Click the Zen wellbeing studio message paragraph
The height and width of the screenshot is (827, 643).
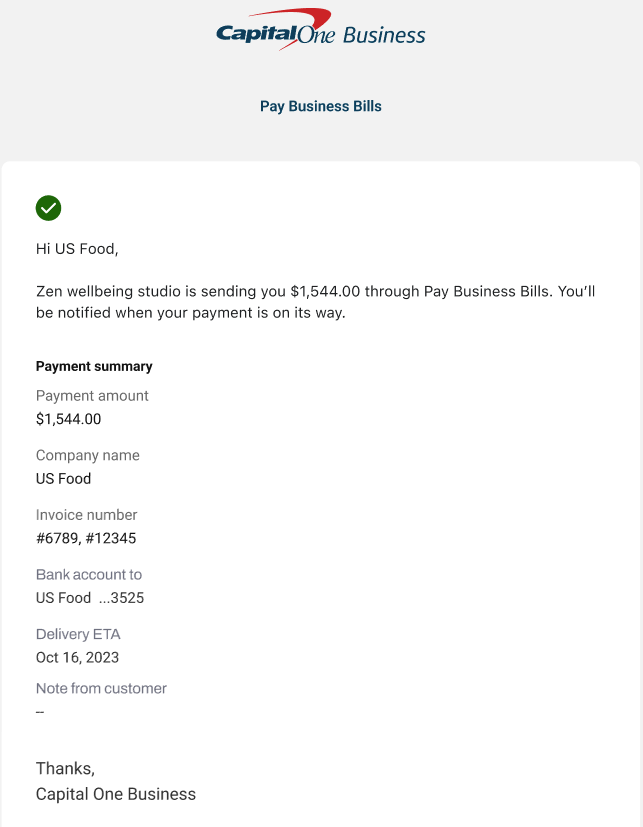315,302
